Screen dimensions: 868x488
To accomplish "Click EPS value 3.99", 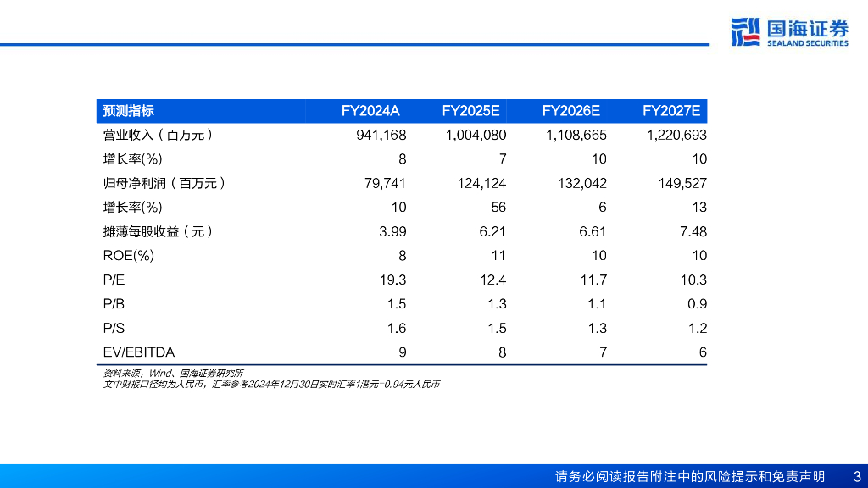I will pyautogui.click(x=392, y=231).
